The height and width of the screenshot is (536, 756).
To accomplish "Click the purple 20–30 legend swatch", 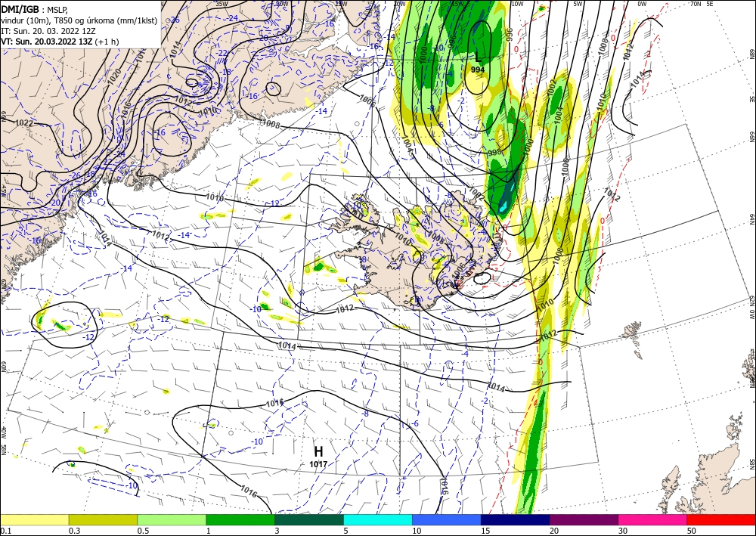I will (x=584, y=519).
